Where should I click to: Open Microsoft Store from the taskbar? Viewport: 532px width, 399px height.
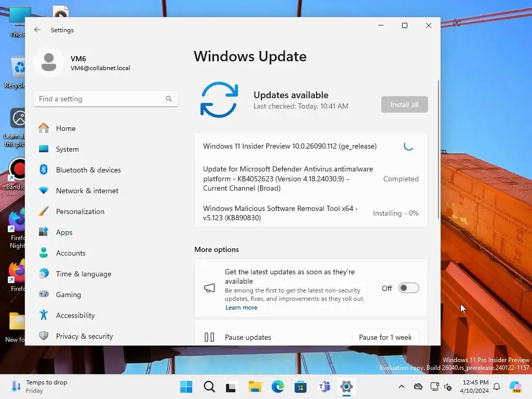pos(300,387)
